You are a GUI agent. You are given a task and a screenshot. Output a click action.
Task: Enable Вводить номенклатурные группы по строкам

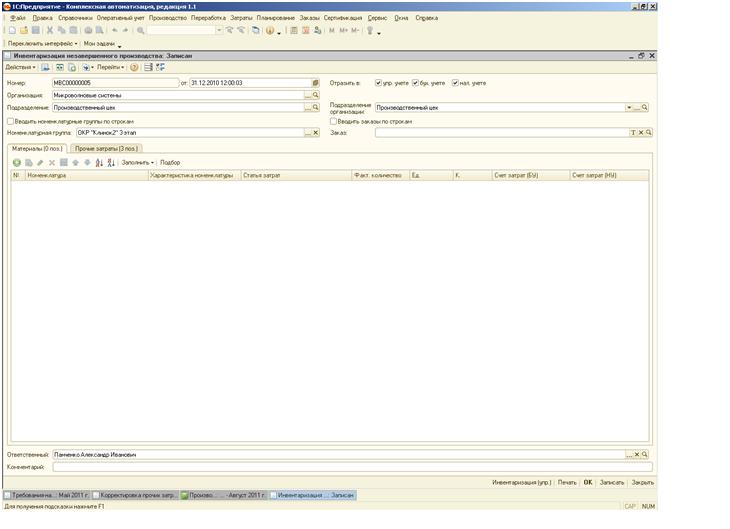(x=10, y=121)
